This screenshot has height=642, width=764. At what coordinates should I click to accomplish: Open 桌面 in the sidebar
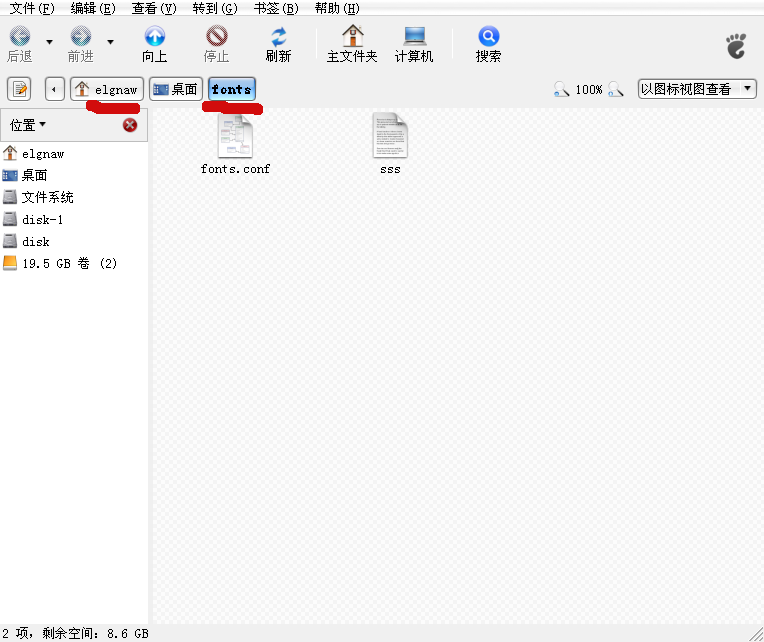74,175
